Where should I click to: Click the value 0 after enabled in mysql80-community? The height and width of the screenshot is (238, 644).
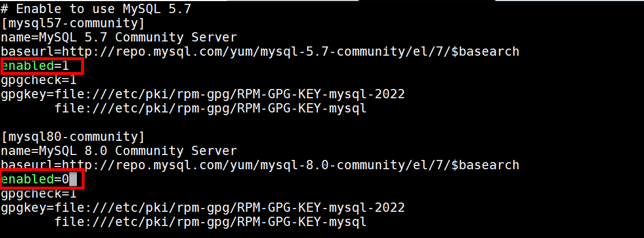tap(65, 179)
